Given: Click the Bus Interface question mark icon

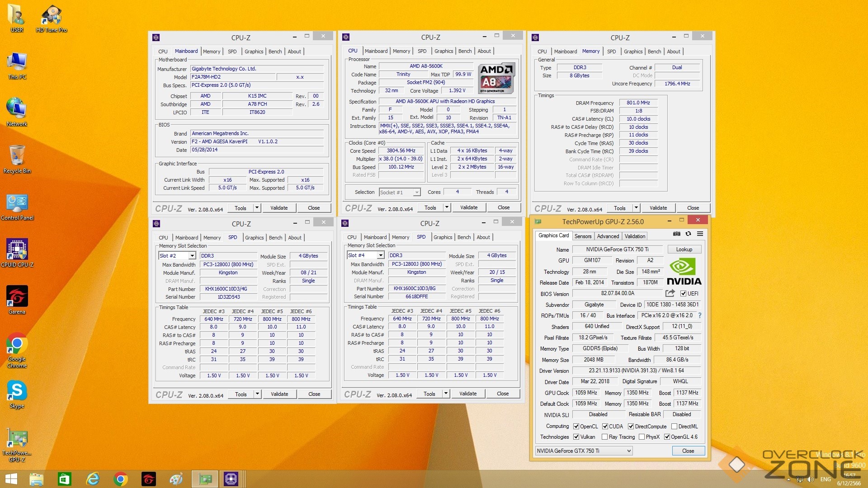Looking at the screenshot, I should 700,315.
